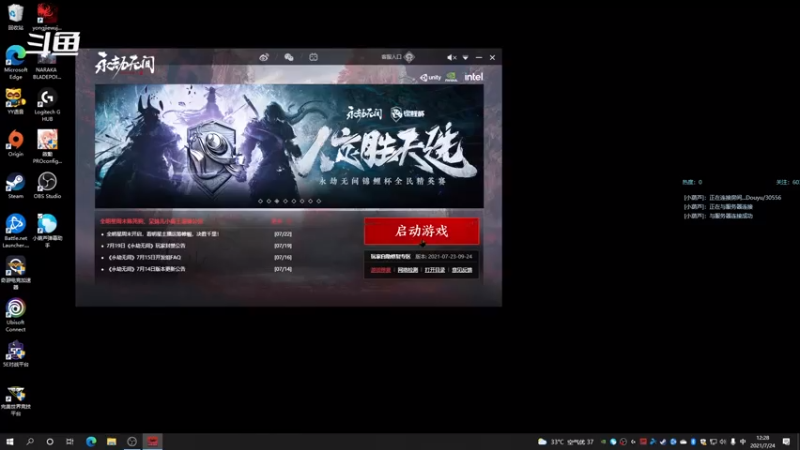Image resolution: width=800 pixels, height=450 pixels.
Task: Click the Intel logo in launcher
Action: click(x=473, y=77)
